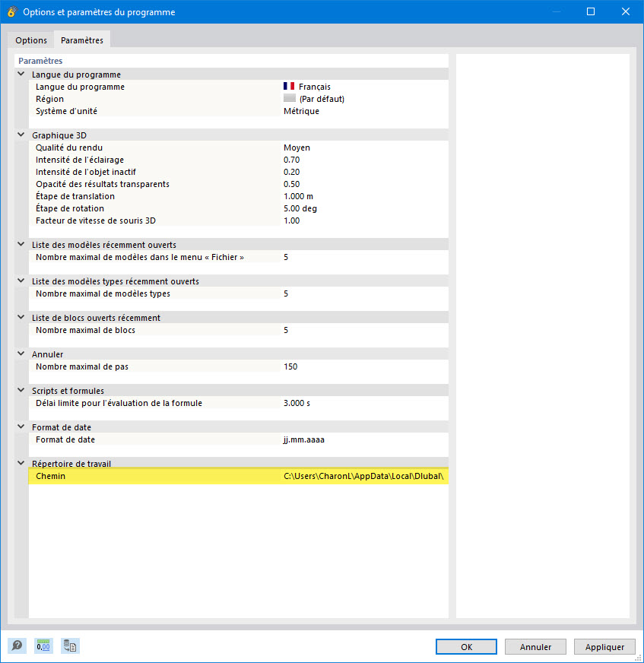The image size is (644, 663).
Task: Click the OK button
Action: [x=466, y=646]
